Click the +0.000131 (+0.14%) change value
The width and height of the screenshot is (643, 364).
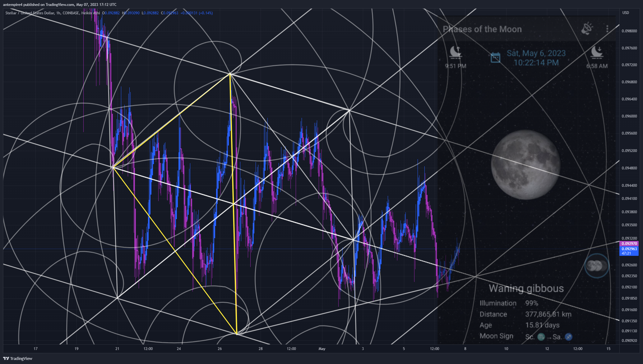click(x=197, y=13)
